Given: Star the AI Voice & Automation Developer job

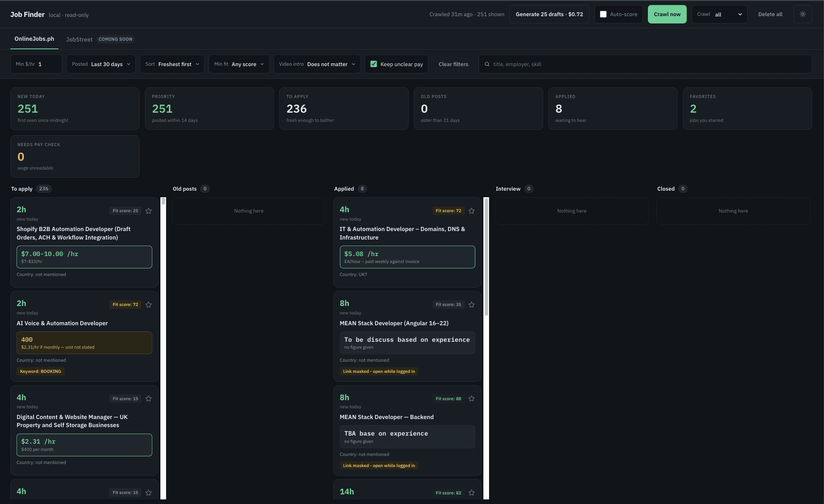Looking at the screenshot, I should tap(149, 305).
